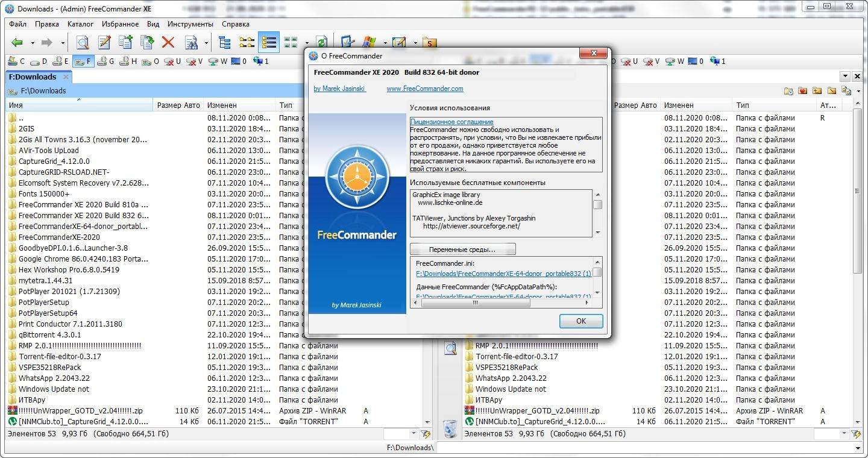
Task: Switch to thumbnails view icon
Action: [291, 43]
